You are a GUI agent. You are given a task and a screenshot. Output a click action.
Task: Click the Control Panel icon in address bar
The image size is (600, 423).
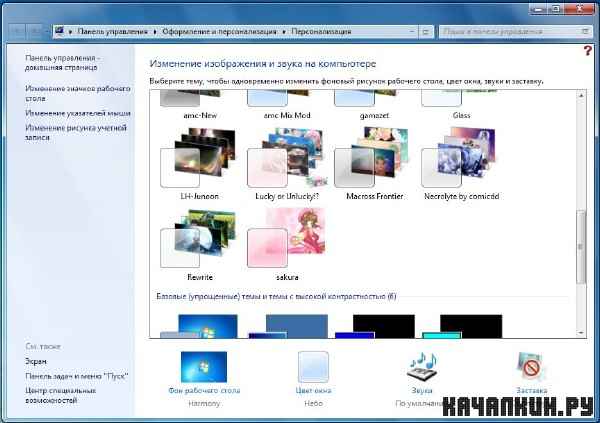(x=59, y=31)
